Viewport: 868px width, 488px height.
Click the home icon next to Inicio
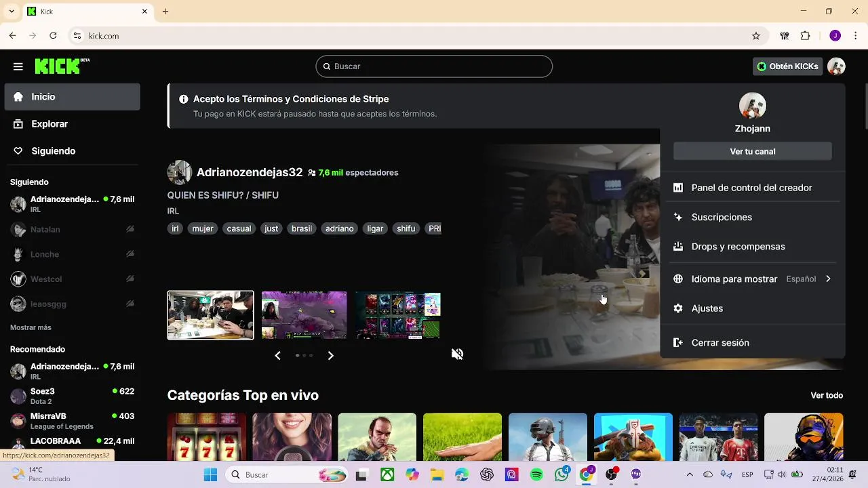coord(18,97)
